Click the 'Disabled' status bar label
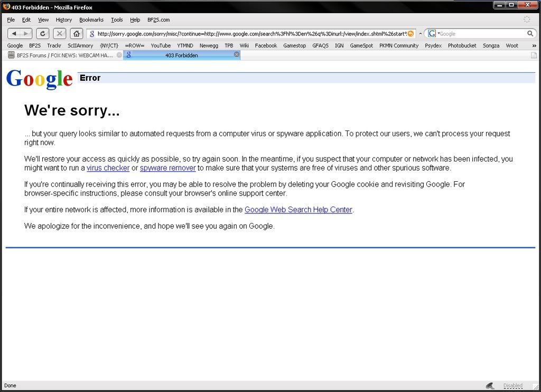This screenshot has width=541, height=392. tap(512, 386)
